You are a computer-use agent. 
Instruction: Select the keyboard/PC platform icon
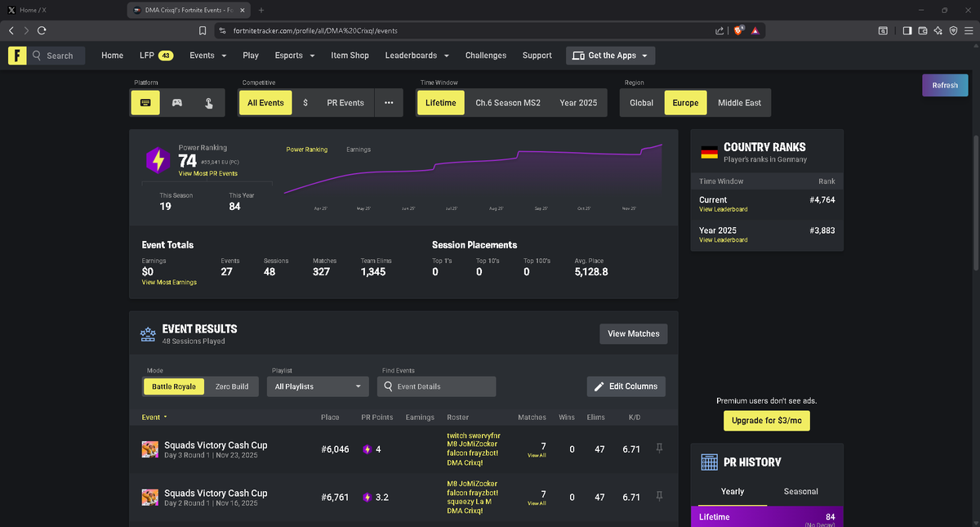[x=145, y=103]
